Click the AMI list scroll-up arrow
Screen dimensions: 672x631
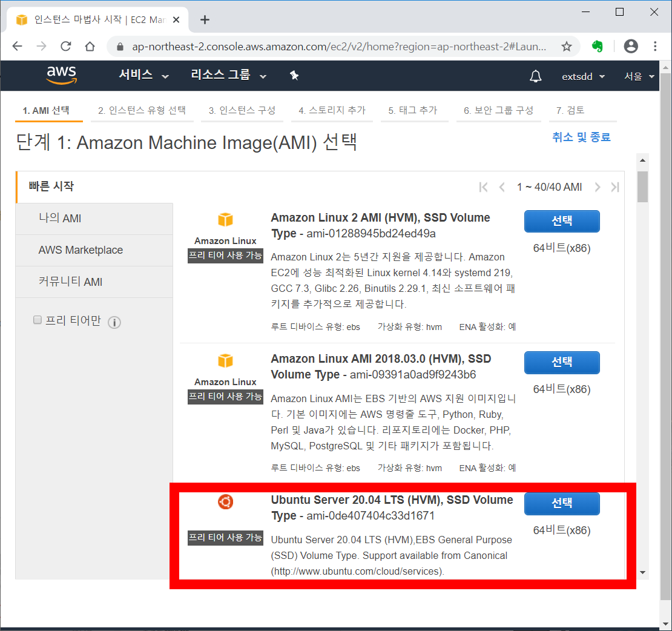coord(642,160)
